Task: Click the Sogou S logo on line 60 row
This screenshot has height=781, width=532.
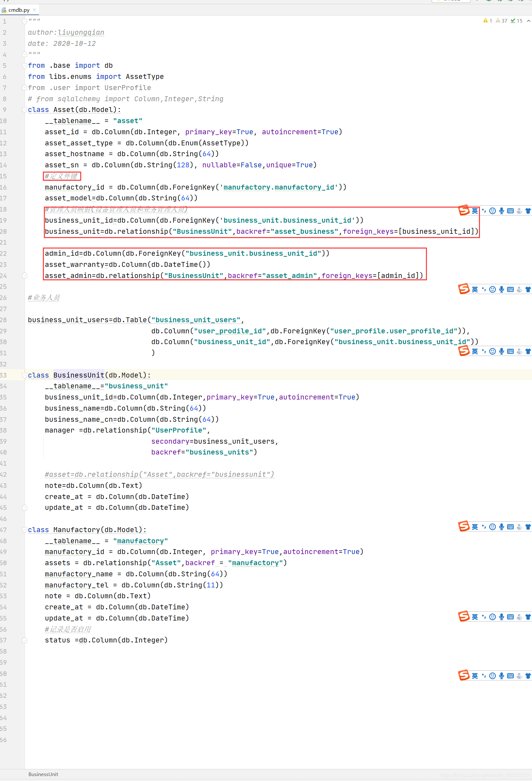Action: [464, 675]
